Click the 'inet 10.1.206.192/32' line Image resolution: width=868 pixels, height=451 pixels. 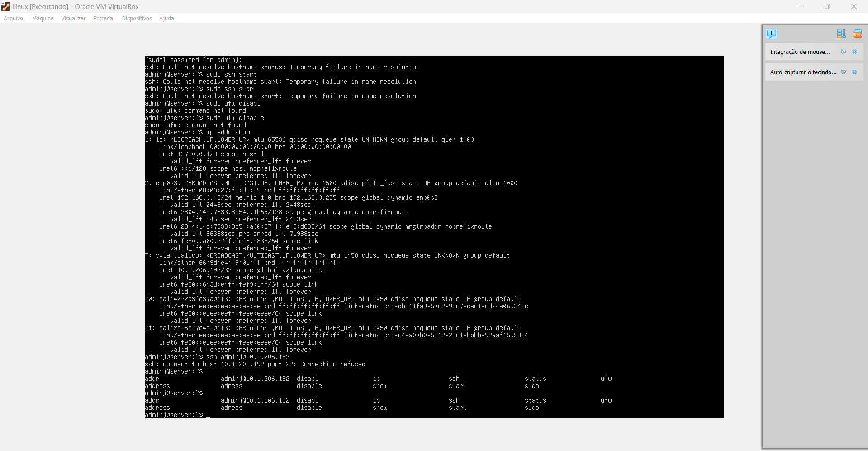[242, 270]
